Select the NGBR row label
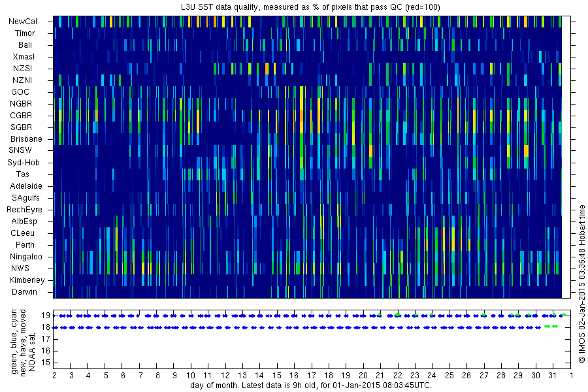The width and height of the screenshot is (588, 392). pos(21,103)
